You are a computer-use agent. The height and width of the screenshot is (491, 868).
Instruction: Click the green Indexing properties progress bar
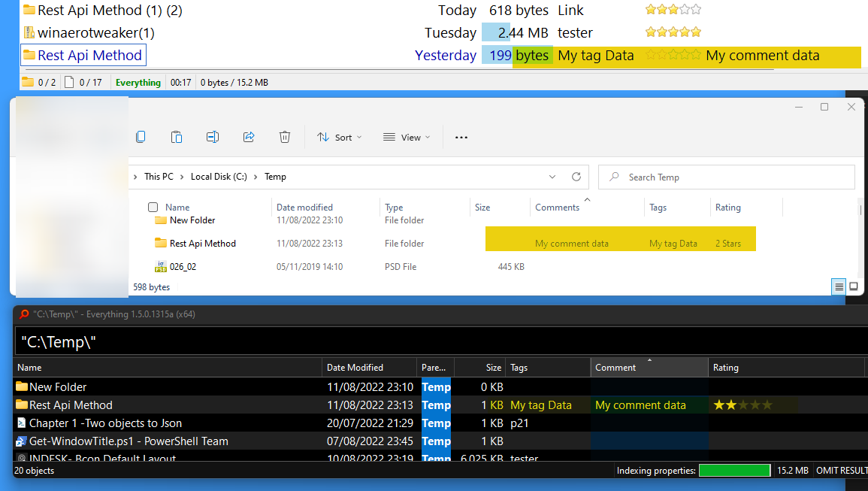(x=734, y=470)
